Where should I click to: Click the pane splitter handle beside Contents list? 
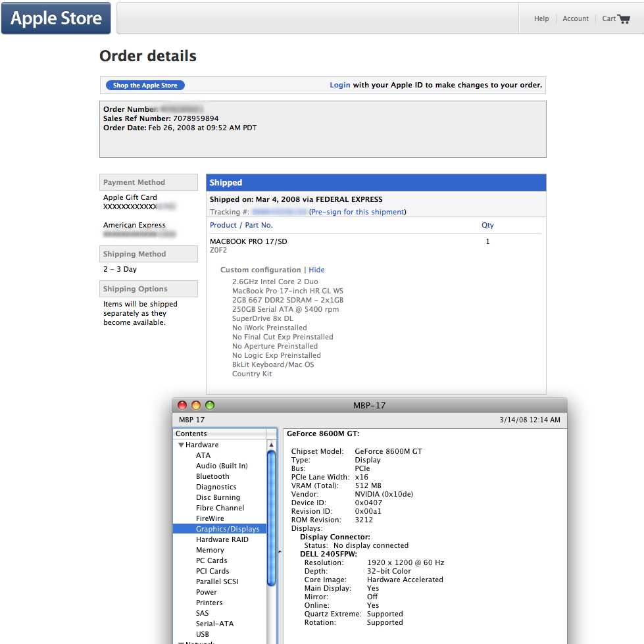coord(280,552)
